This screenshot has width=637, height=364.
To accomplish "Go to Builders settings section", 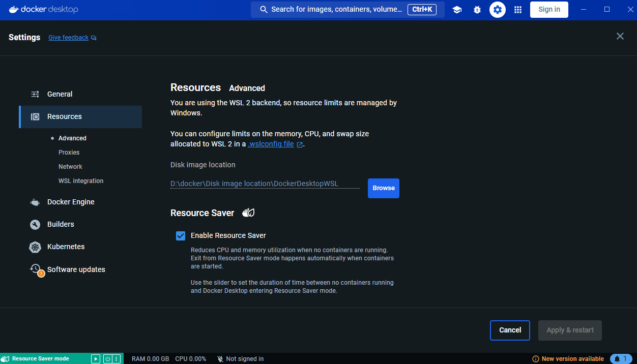I will pyautogui.click(x=80, y=224).
